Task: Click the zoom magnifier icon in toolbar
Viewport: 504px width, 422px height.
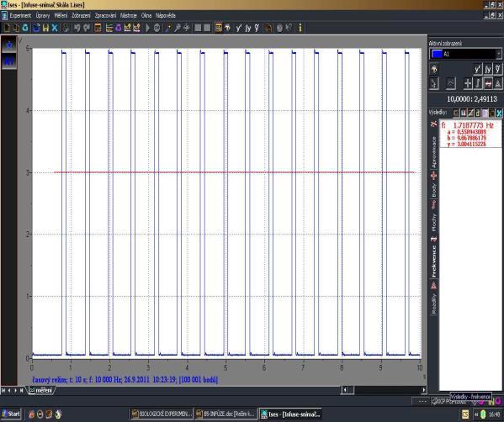Action: (177, 28)
